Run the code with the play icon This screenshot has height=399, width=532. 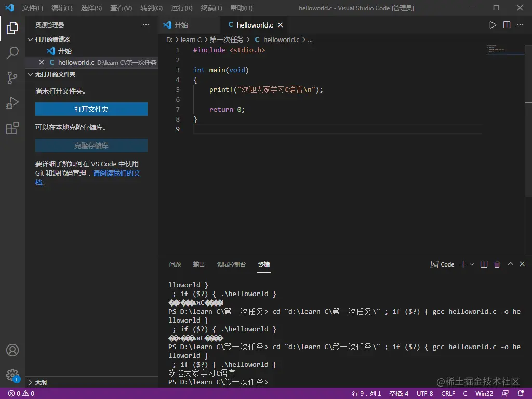click(493, 25)
